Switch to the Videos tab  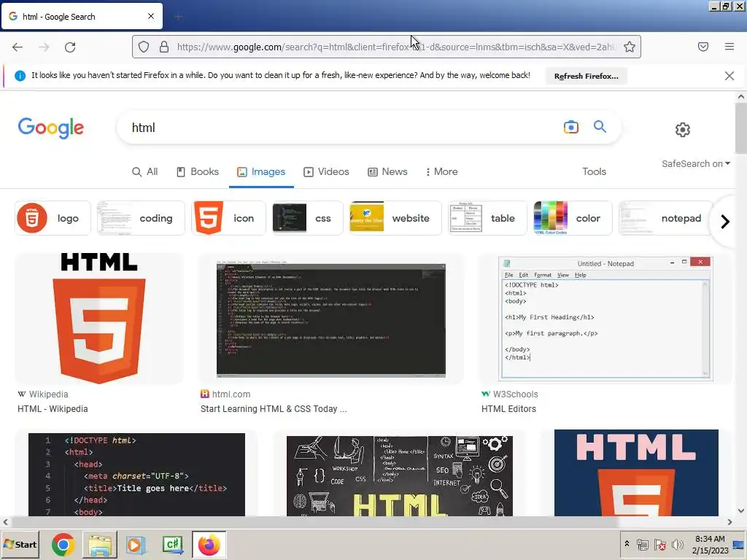pos(326,171)
